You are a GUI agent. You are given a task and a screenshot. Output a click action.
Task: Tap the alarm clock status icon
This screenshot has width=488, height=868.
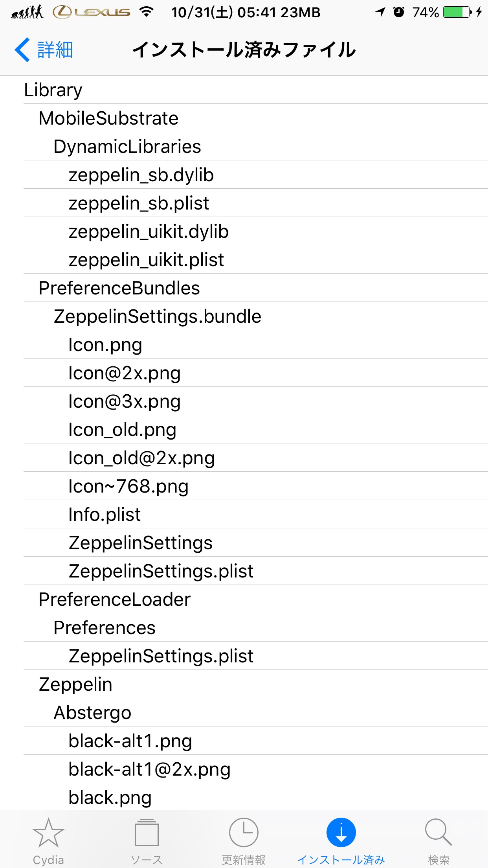pyautogui.click(x=399, y=12)
